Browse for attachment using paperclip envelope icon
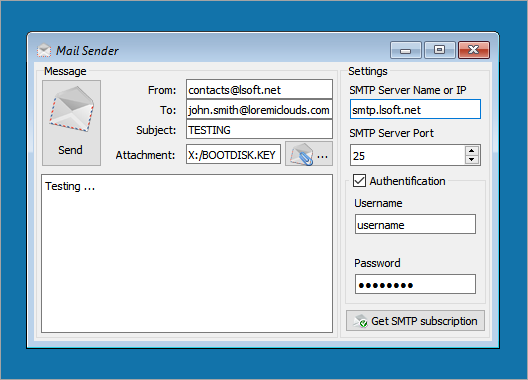Image resolution: width=528 pixels, height=380 pixels. pos(309,154)
